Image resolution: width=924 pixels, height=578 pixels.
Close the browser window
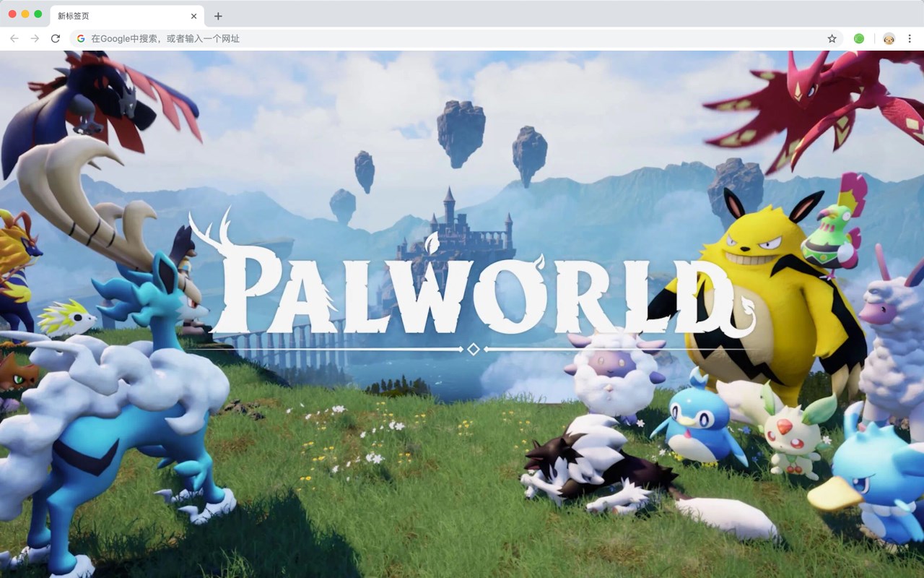coord(12,14)
